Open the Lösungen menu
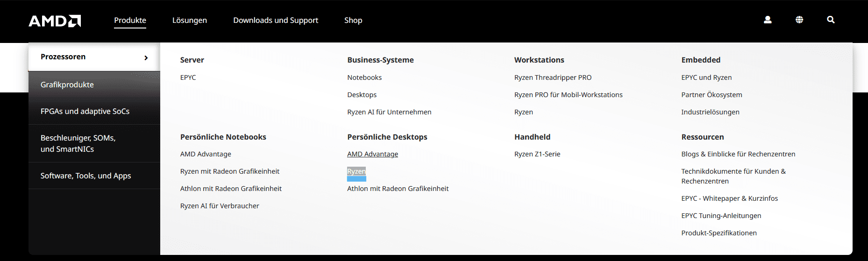The width and height of the screenshot is (868, 261). [x=190, y=20]
